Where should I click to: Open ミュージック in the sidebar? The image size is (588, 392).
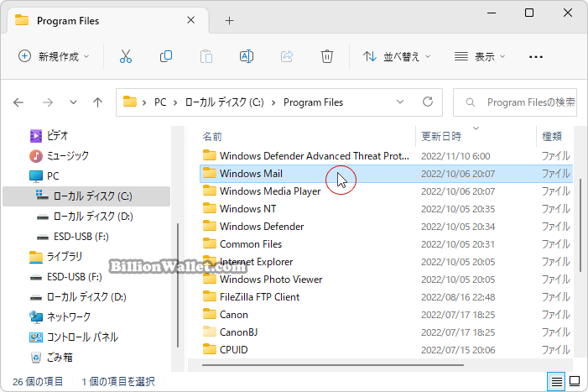pyautogui.click(x=60, y=155)
